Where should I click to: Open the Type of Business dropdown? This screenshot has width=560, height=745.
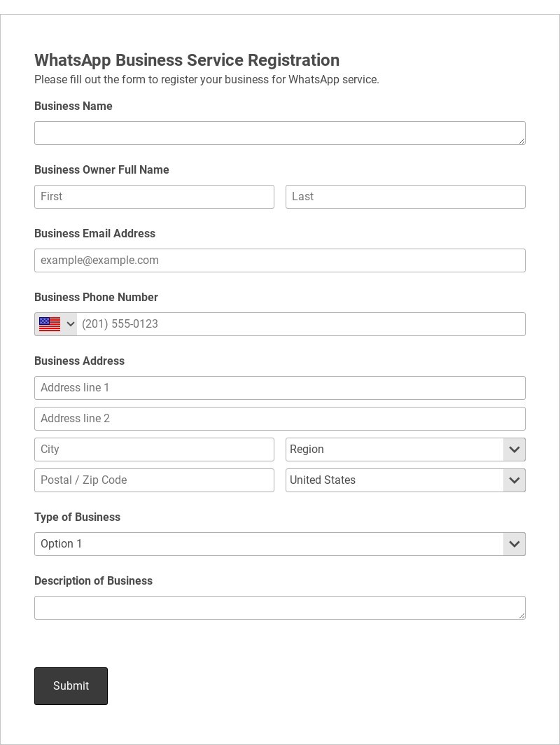coord(280,544)
